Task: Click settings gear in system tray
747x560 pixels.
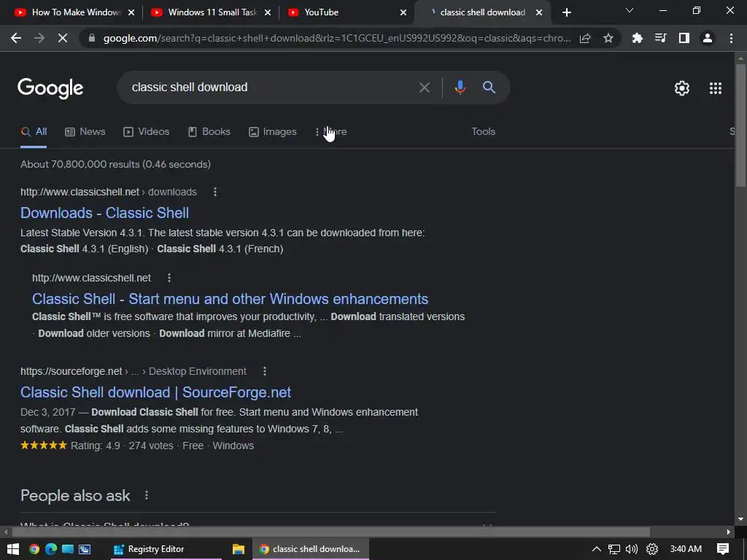Action: click(651, 549)
